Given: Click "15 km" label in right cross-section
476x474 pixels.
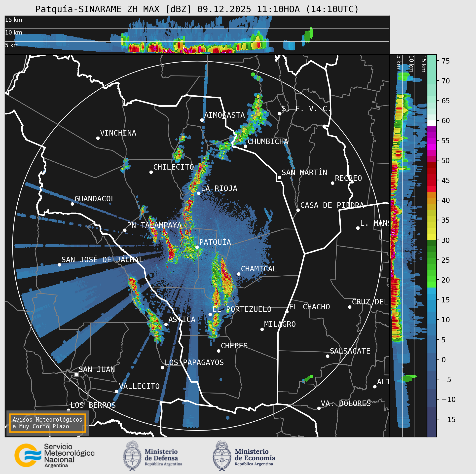Looking at the screenshot, I should pos(424,64).
